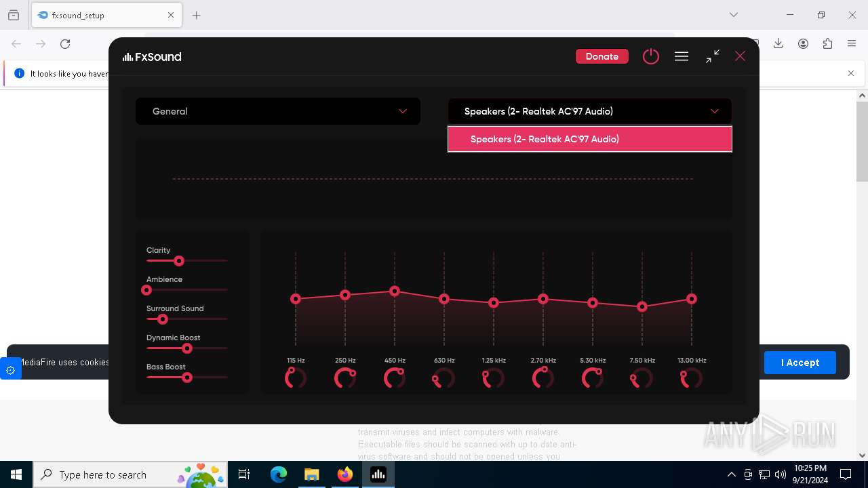Click the browser back arrow
The image size is (868, 488).
click(x=16, y=44)
